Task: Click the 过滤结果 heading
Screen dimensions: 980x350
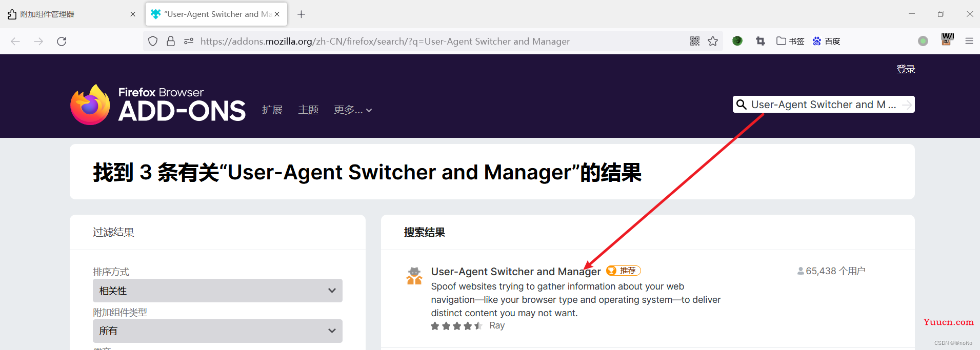Action: [x=113, y=233]
